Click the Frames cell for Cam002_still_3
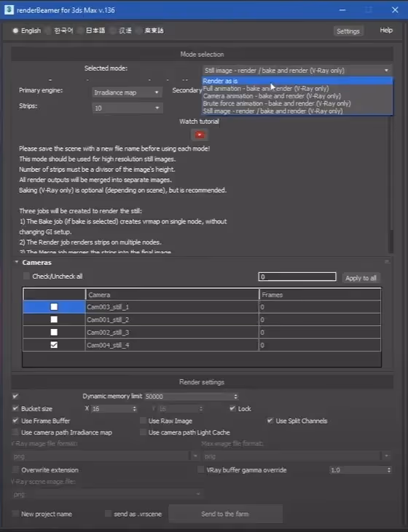408x532 pixels. click(320, 332)
